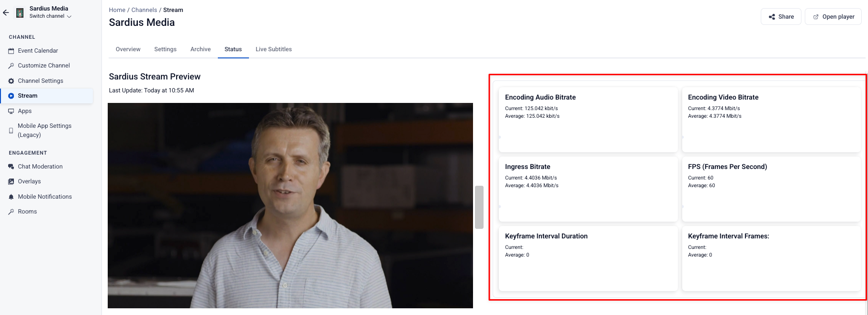Click the Last Update timestamp text
The width and height of the screenshot is (868, 315).
pyautogui.click(x=151, y=90)
